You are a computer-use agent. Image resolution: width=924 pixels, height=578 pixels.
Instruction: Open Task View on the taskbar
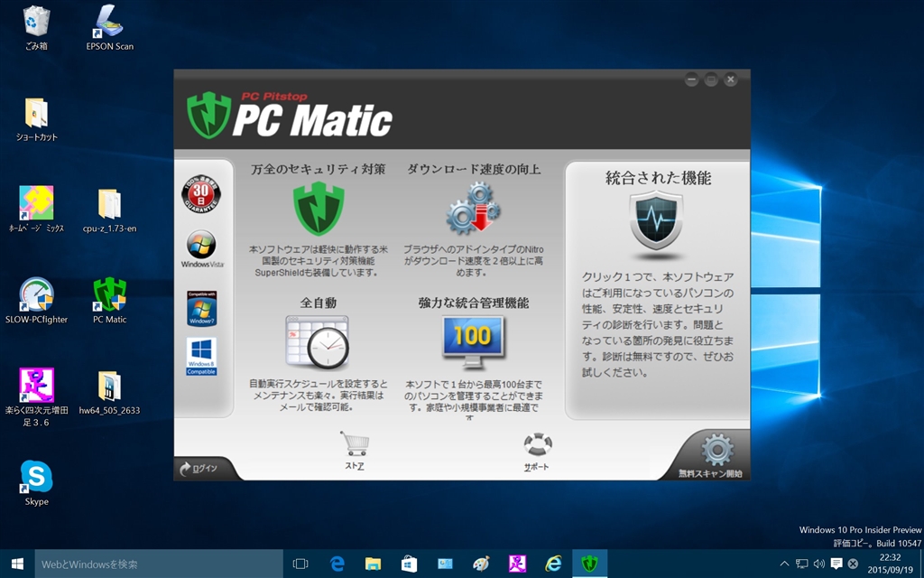[300, 564]
